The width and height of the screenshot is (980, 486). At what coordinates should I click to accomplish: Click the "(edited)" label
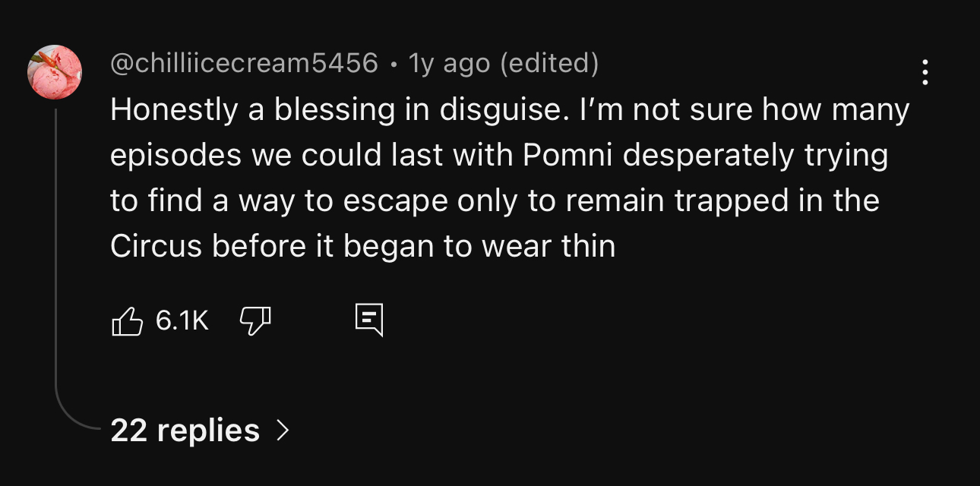[x=549, y=63]
